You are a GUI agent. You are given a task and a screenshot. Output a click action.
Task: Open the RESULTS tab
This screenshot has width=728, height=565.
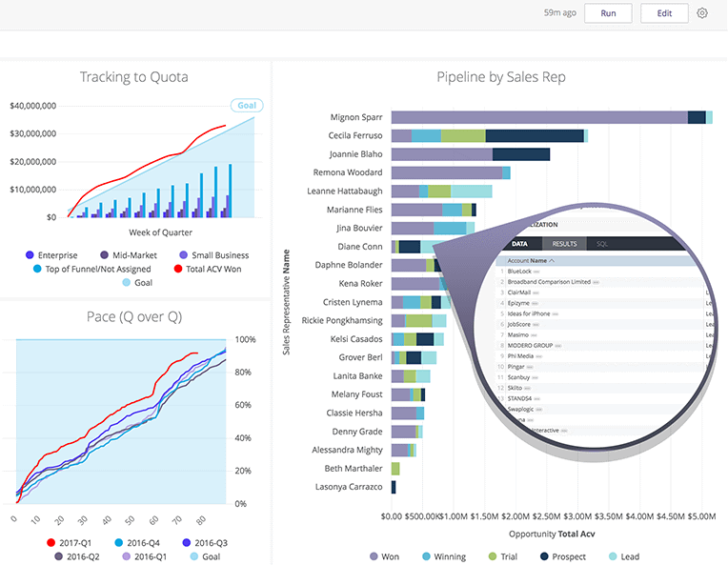coord(564,244)
